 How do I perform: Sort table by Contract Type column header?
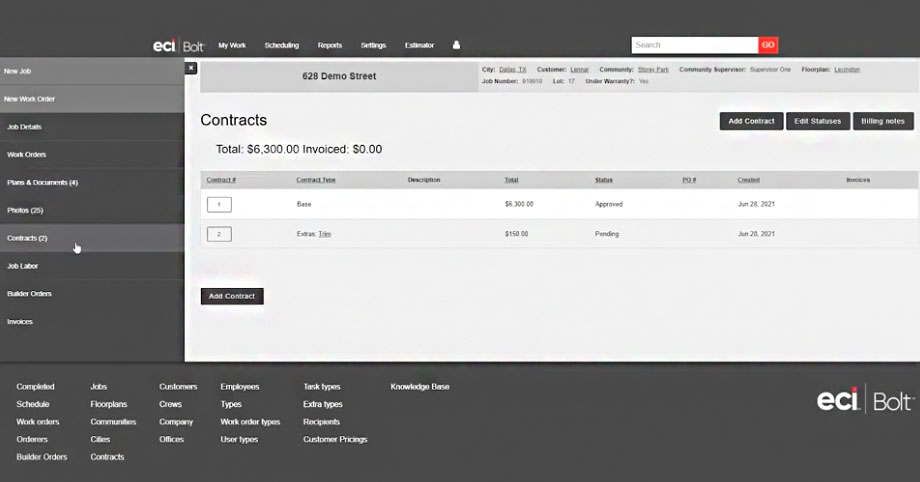(316, 180)
